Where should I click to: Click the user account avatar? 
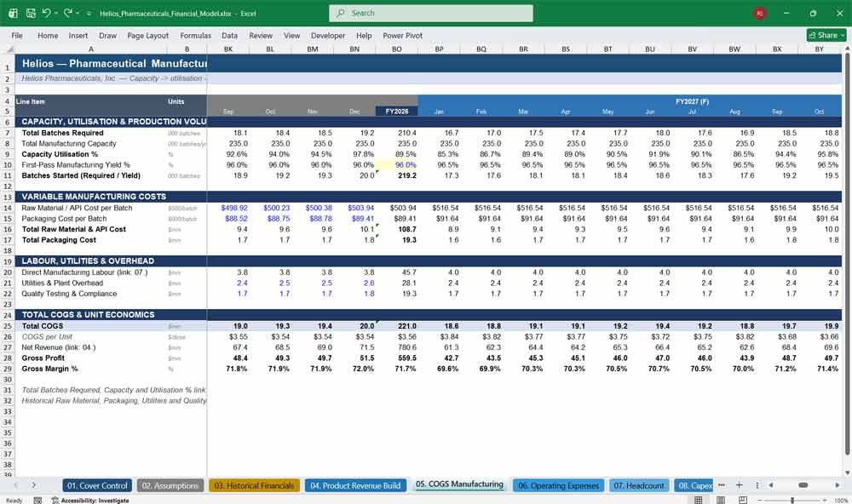click(760, 13)
